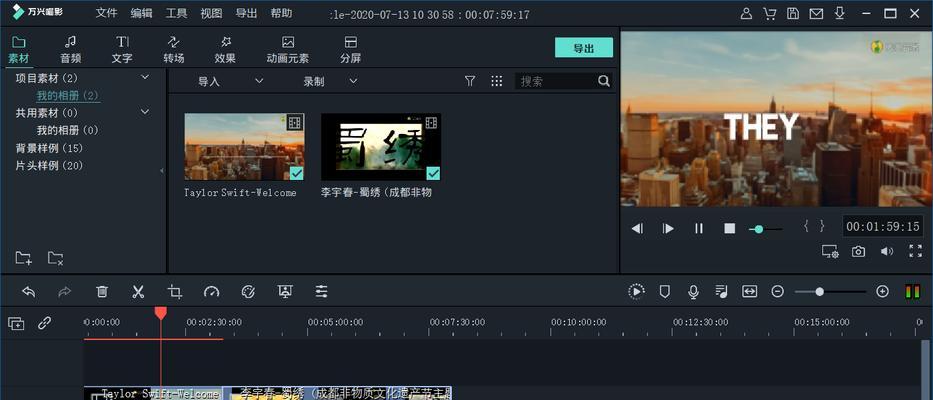This screenshot has width=933, height=400.
Task: Open the 导出 menu in menu bar
Action: (246, 13)
